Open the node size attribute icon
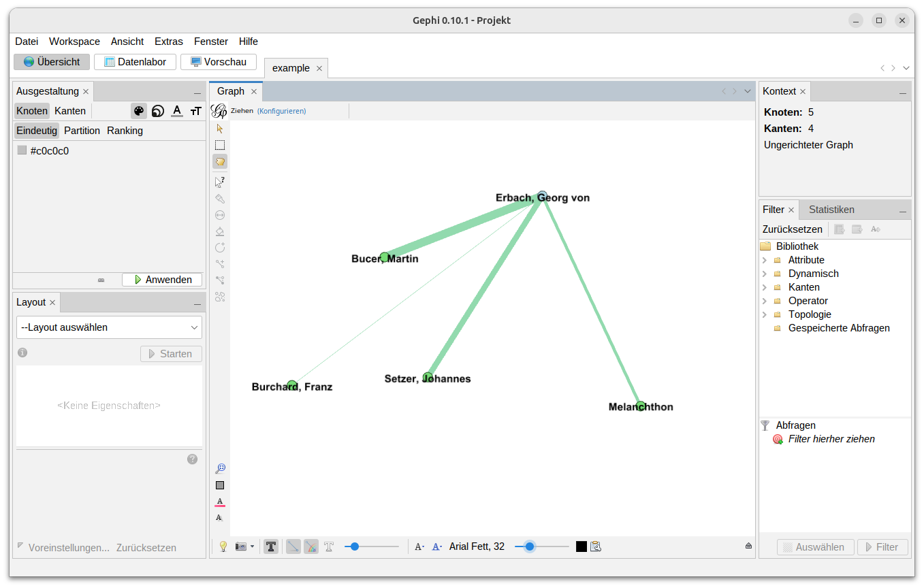Viewport: 924px width, 588px height. pos(157,110)
